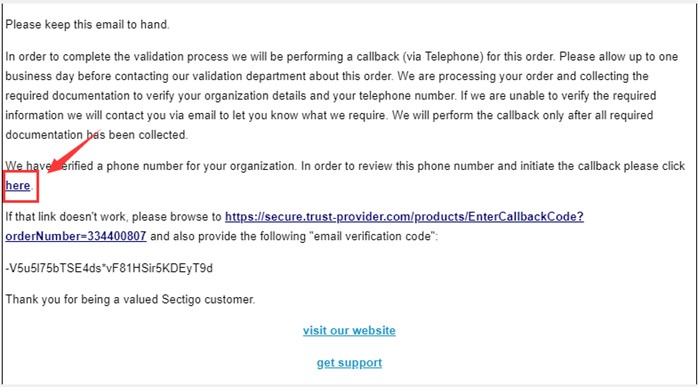The width and height of the screenshot is (698, 387).
Task: Click the "Thank you for being a valued" sentence
Action: coord(81,299)
